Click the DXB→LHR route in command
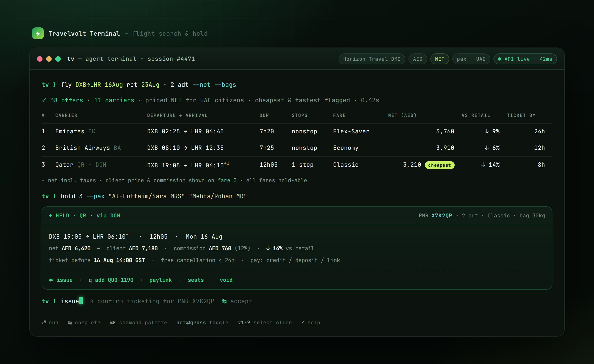The width and height of the screenshot is (594, 364). (88, 85)
